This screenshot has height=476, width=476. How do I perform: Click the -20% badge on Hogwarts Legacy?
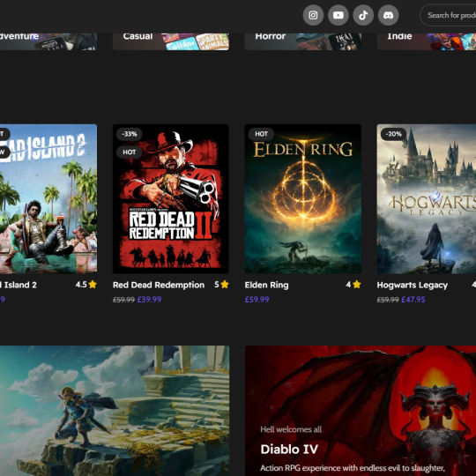click(394, 134)
